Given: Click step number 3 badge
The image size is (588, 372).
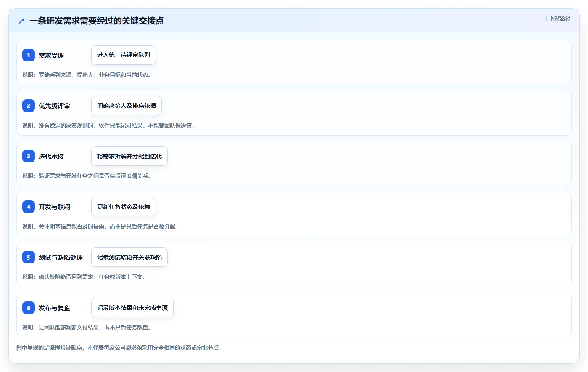Looking at the screenshot, I should coord(29,156).
